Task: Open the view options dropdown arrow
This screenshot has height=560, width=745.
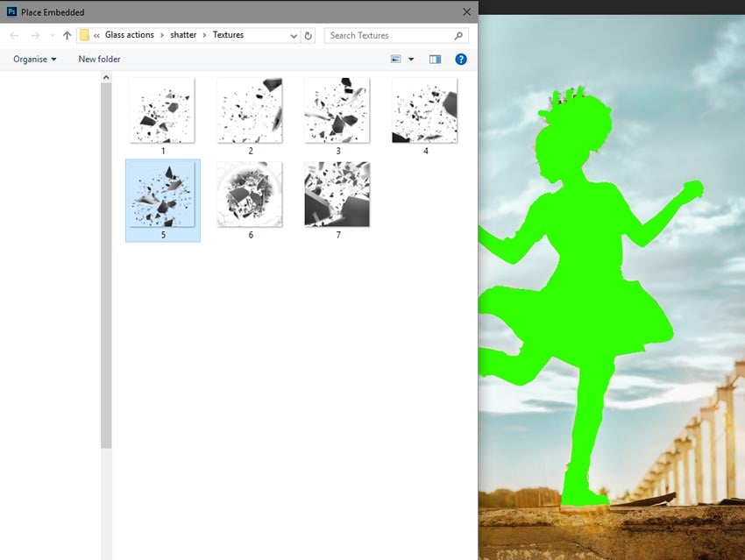Action: click(x=411, y=59)
